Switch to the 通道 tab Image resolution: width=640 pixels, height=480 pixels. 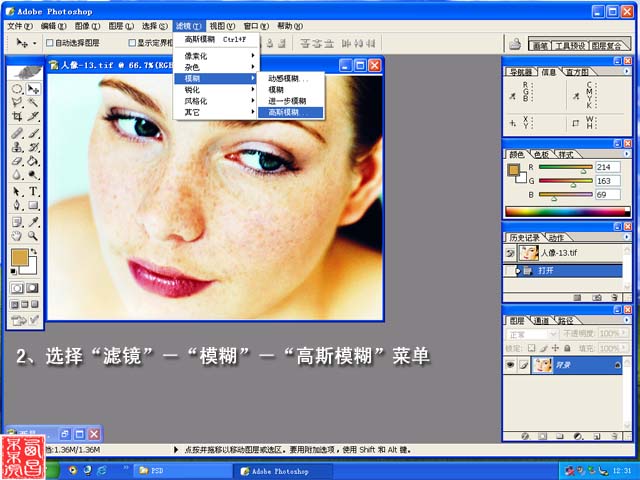click(x=542, y=321)
